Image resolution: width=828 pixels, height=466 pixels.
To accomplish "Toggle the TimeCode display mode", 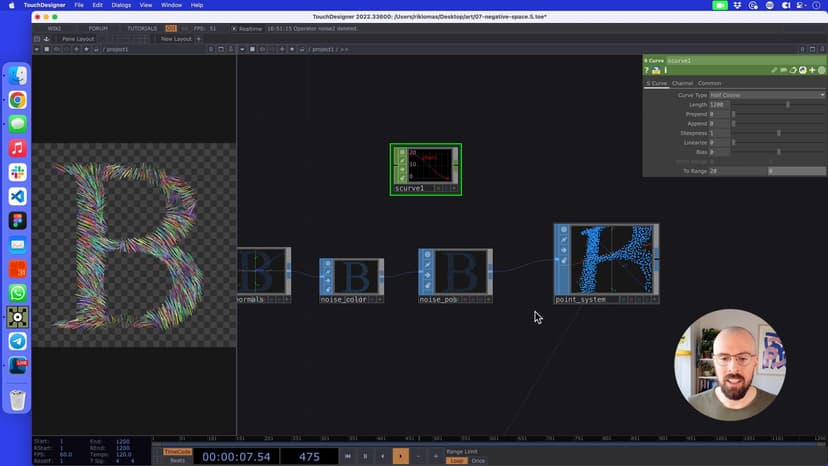I will pyautogui.click(x=177, y=451).
